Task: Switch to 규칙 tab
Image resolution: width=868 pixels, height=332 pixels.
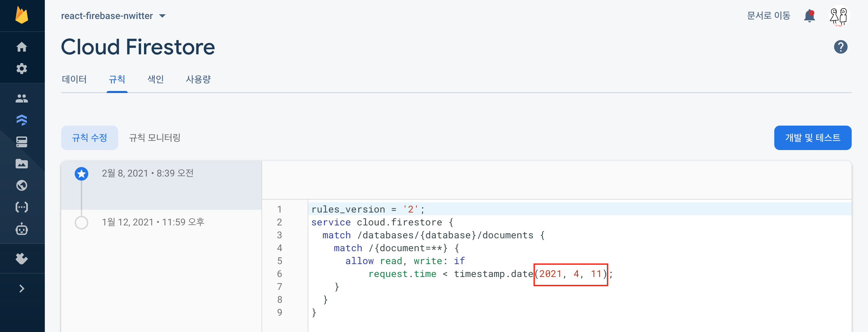Action: [x=117, y=79]
